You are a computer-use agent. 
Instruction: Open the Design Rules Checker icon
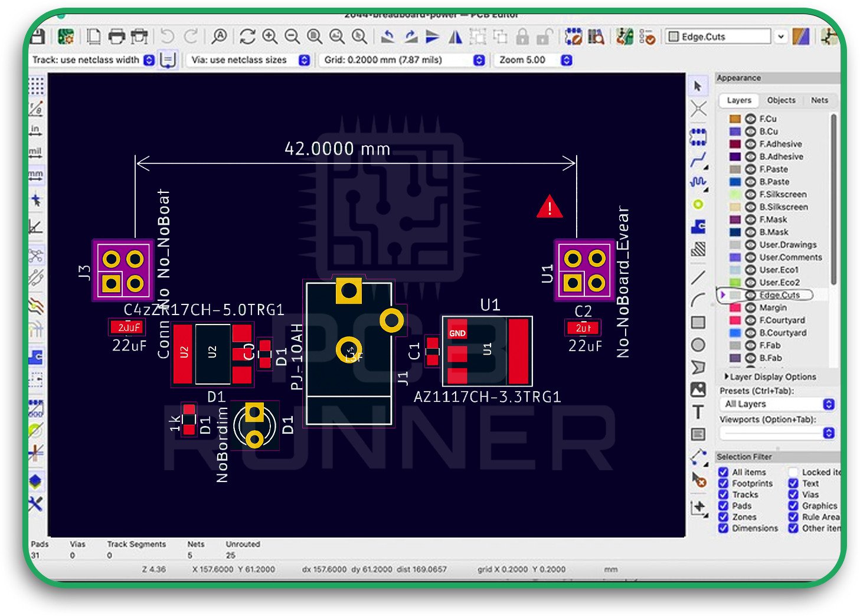coord(648,37)
